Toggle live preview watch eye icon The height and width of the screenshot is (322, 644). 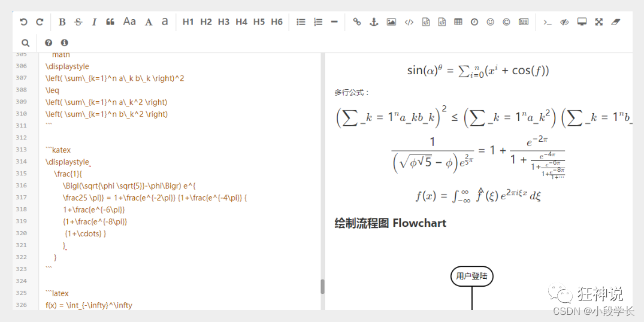[x=565, y=22]
